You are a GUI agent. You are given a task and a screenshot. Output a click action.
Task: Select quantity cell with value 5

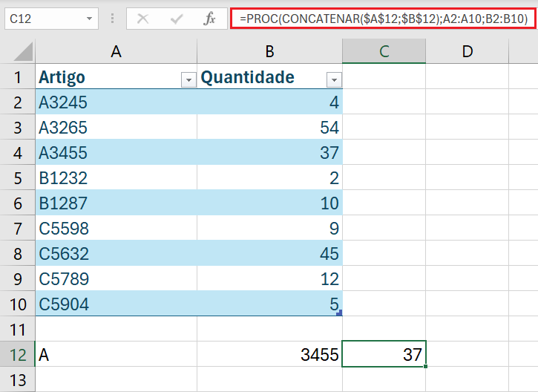coord(269,304)
